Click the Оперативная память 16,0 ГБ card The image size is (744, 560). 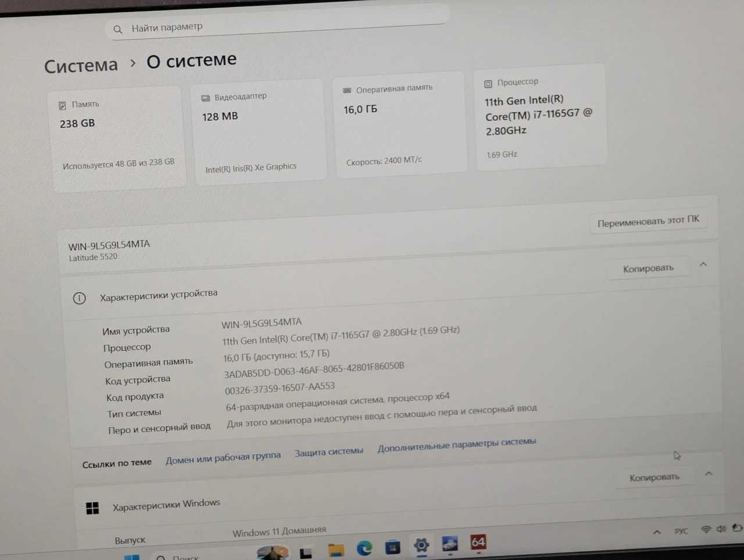pos(399,124)
